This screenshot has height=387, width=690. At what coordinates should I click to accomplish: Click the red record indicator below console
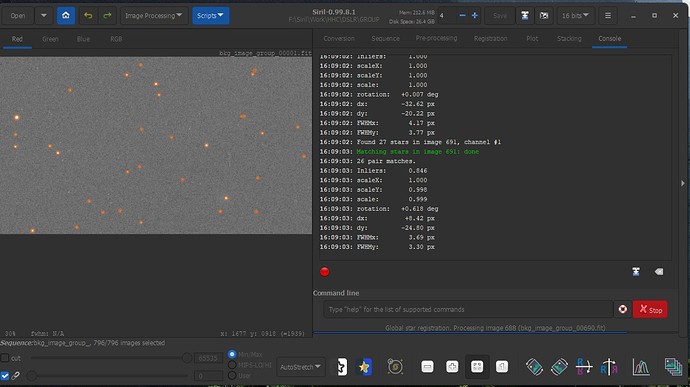pos(324,272)
